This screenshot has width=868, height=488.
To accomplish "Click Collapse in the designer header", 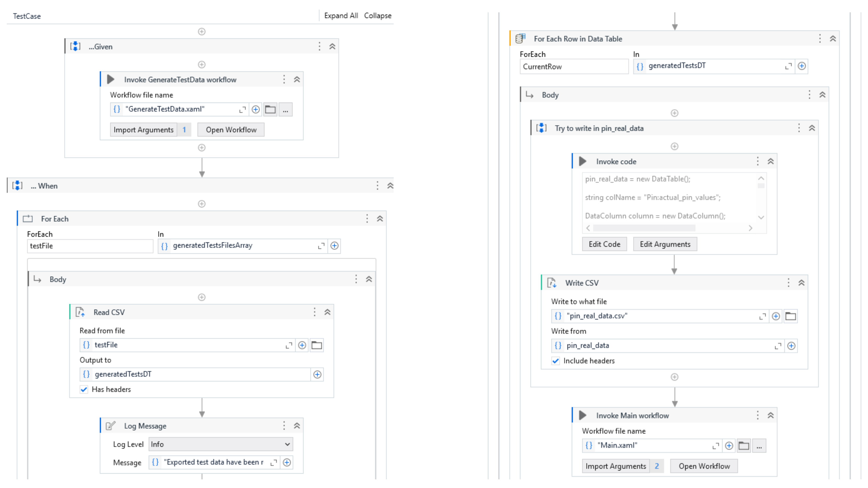I will tap(377, 15).
